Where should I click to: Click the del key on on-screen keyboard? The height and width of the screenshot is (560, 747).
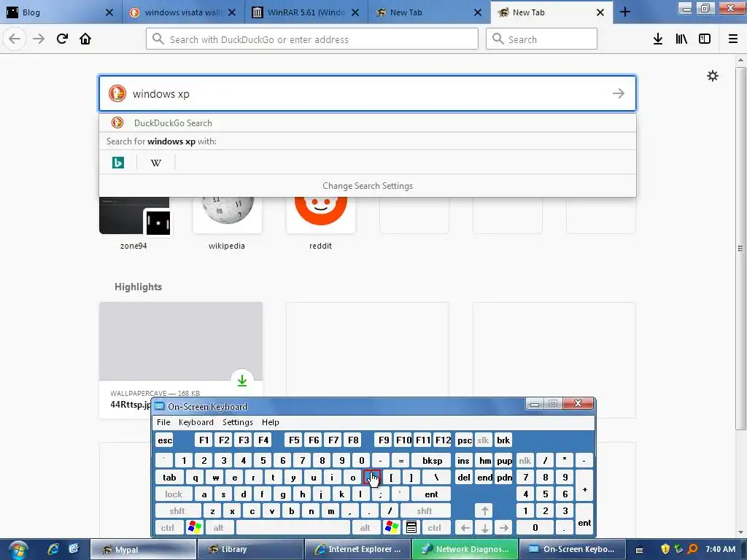(x=464, y=477)
